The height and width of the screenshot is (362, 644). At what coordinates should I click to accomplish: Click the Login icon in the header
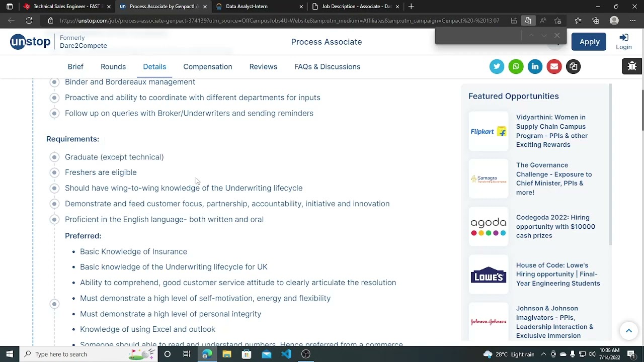tap(624, 42)
